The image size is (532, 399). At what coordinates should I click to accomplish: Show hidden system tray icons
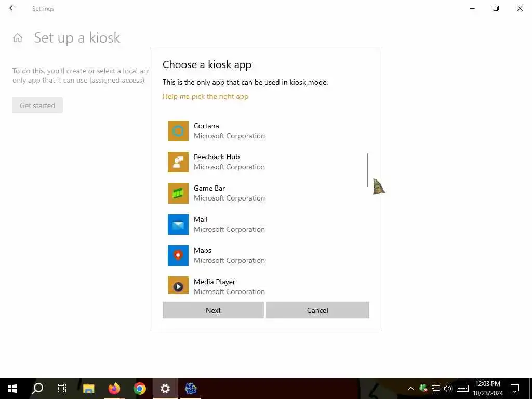coord(410,389)
